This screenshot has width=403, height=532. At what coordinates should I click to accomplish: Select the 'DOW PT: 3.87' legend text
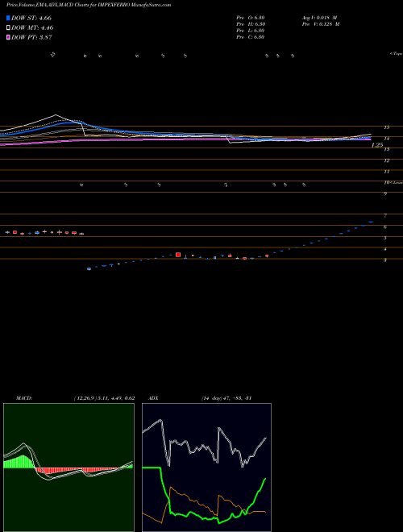31,37
